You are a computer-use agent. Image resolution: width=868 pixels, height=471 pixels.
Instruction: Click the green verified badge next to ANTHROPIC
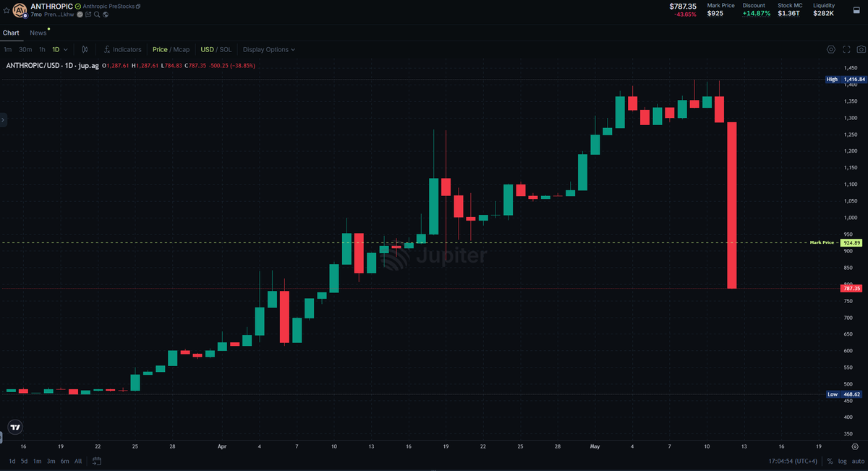click(x=78, y=7)
